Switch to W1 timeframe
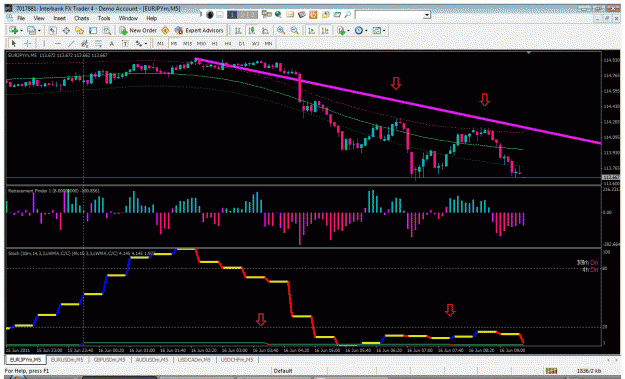The image size is (625, 379). (x=255, y=43)
